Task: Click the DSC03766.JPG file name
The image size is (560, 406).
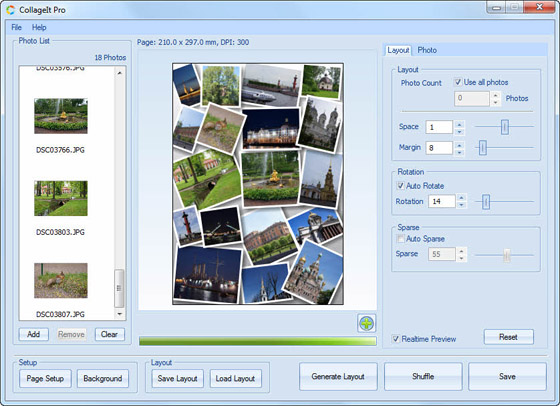Action: [60, 150]
